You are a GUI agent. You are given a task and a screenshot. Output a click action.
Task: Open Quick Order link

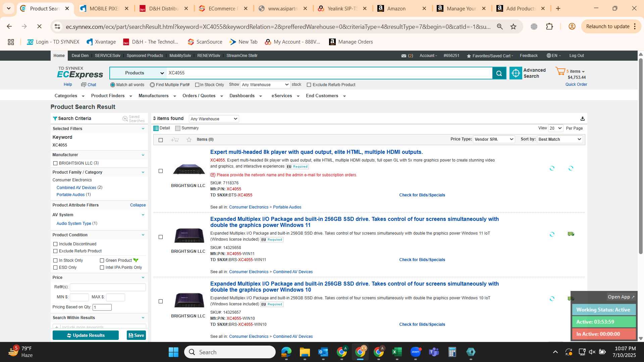point(576,84)
